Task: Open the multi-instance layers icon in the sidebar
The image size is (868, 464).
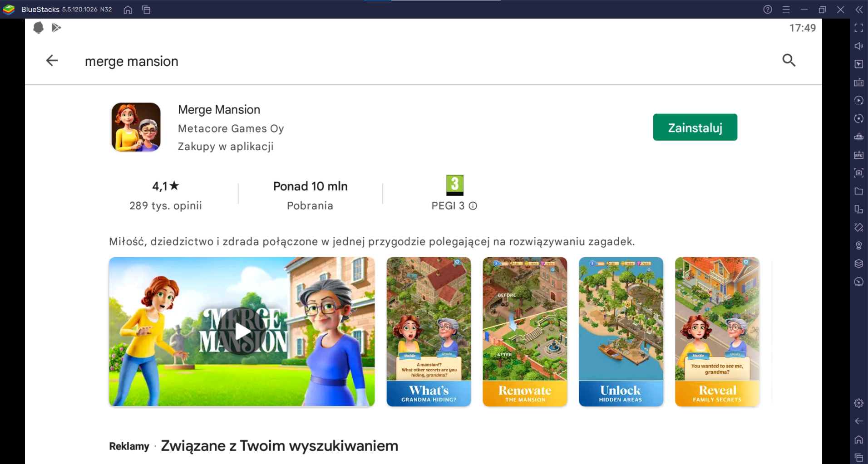Action: (859, 264)
